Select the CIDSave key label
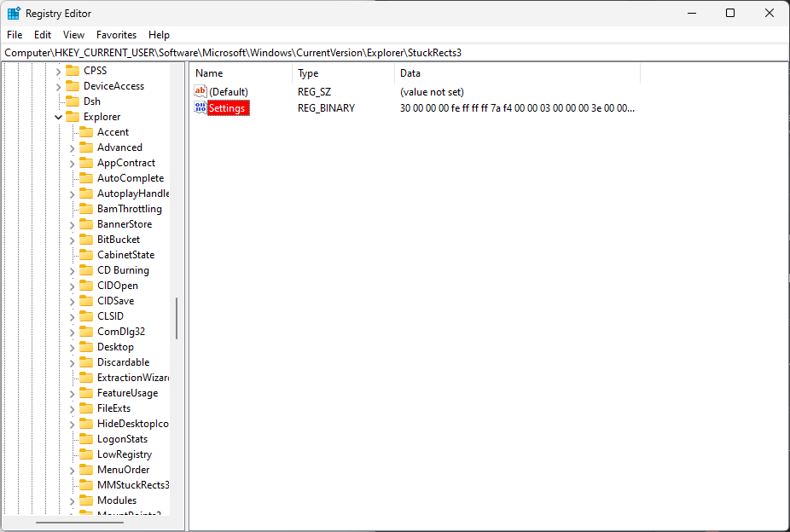This screenshot has height=532, width=790. 115,300
